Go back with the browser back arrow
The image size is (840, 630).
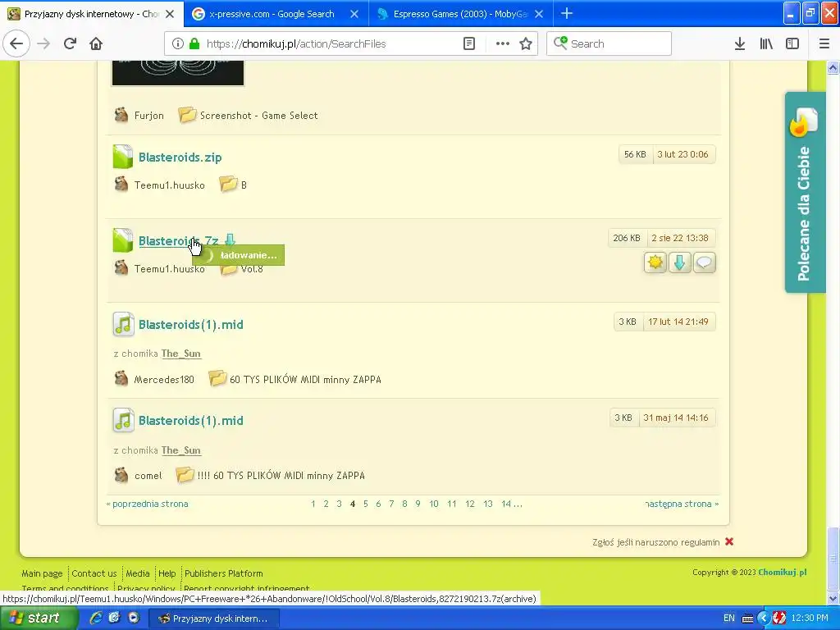click(16, 44)
